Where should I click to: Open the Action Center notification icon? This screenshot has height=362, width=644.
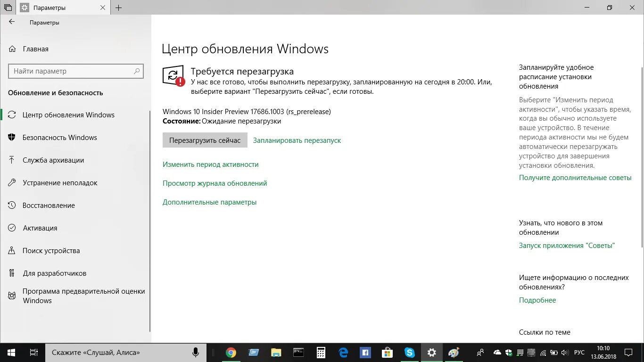629,353
